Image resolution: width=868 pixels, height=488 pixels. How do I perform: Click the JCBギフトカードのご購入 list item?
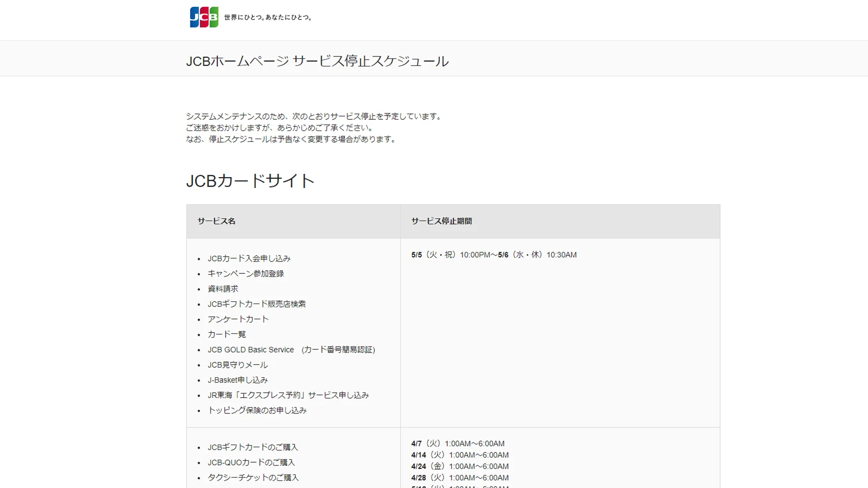[x=253, y=447]
